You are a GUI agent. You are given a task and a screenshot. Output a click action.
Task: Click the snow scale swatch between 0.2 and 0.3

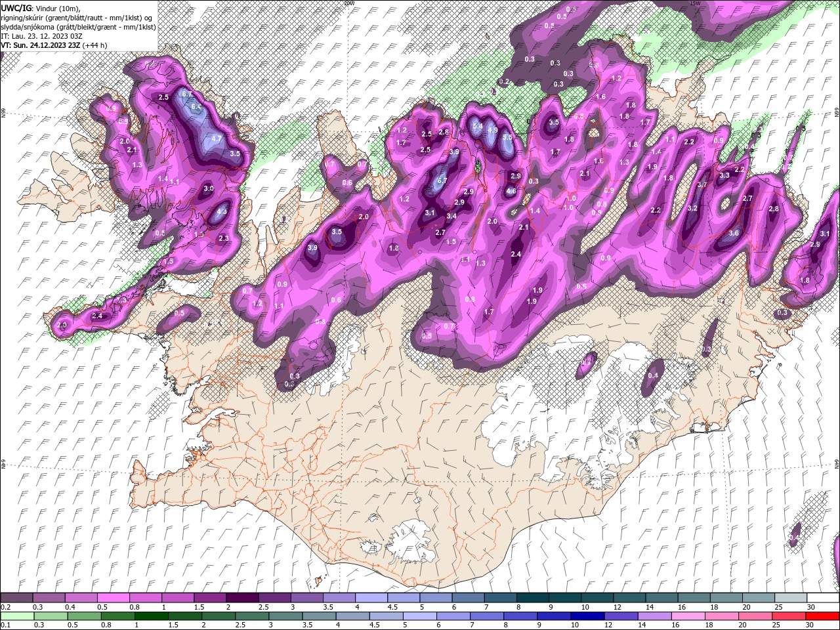(17, 598)
